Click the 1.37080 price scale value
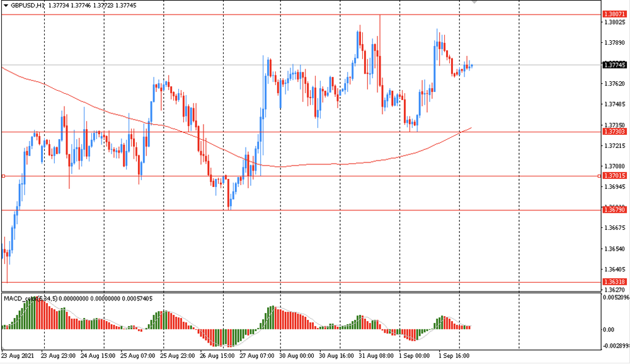 615,166
